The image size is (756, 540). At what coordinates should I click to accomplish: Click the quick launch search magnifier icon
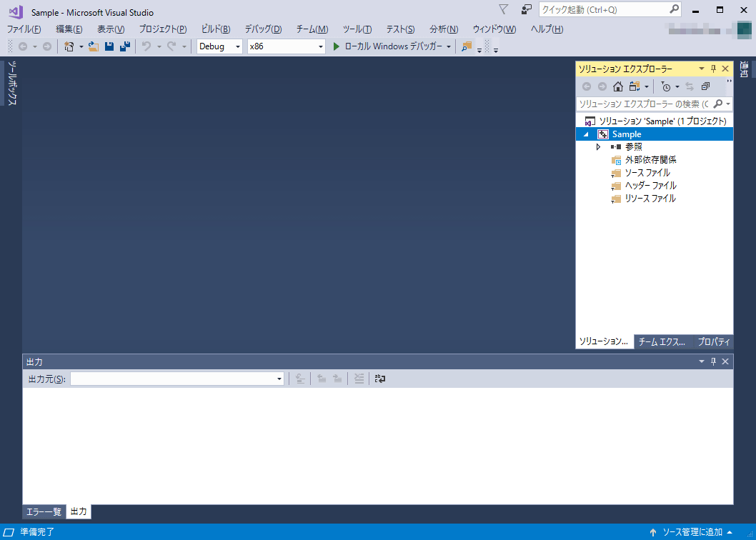click(675, 9)
